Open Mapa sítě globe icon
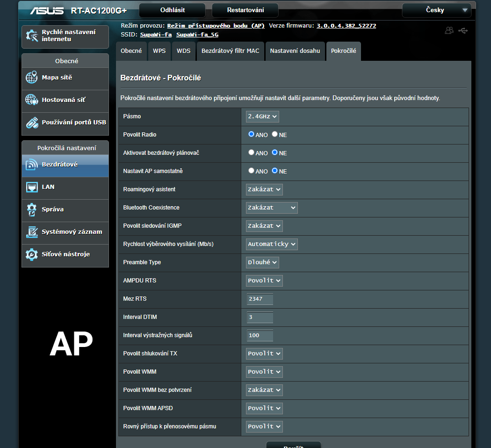The image size is (491, 448). (32, 78)
